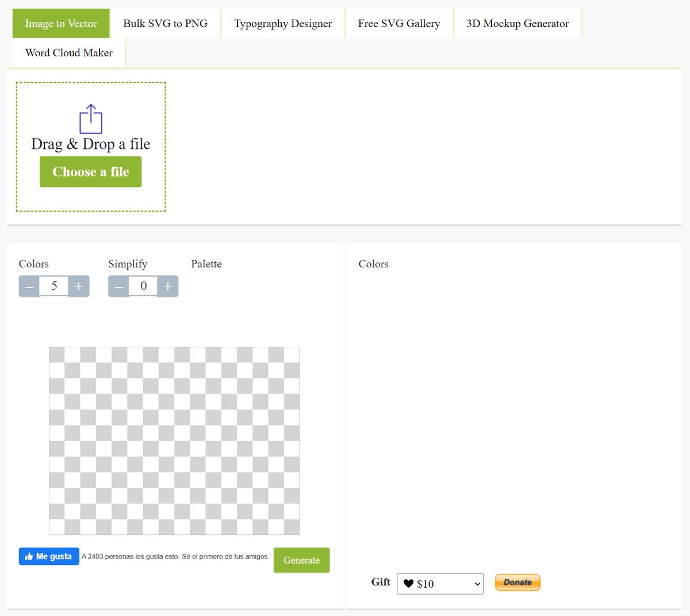The image size is (690, 616).
Task: Click the checkerboard preview canvas
Action: (x=173, y=440)
